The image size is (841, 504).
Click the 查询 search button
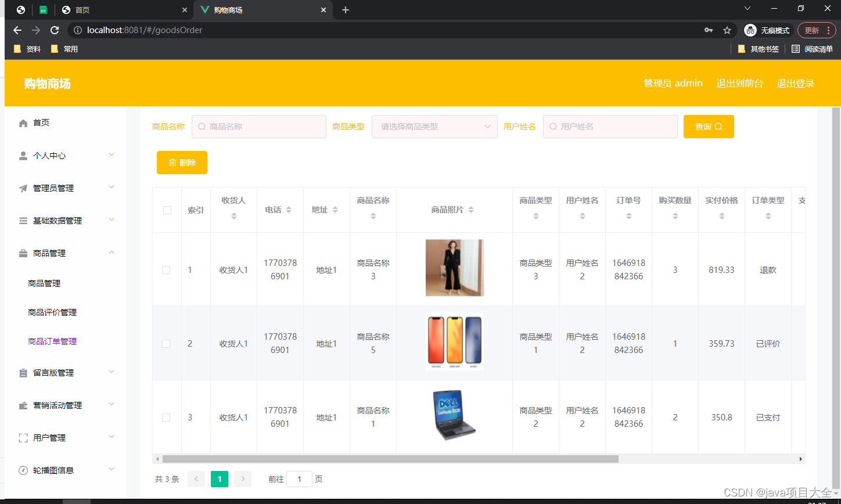[709, 127]
